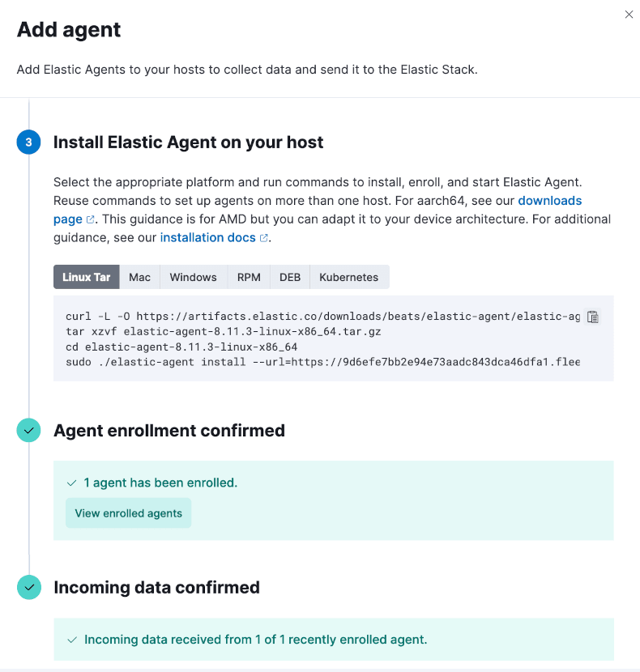Viewport: 640px width, 672px height.
Task: Switch to the Windows platform tab
Action: (193, 277)
